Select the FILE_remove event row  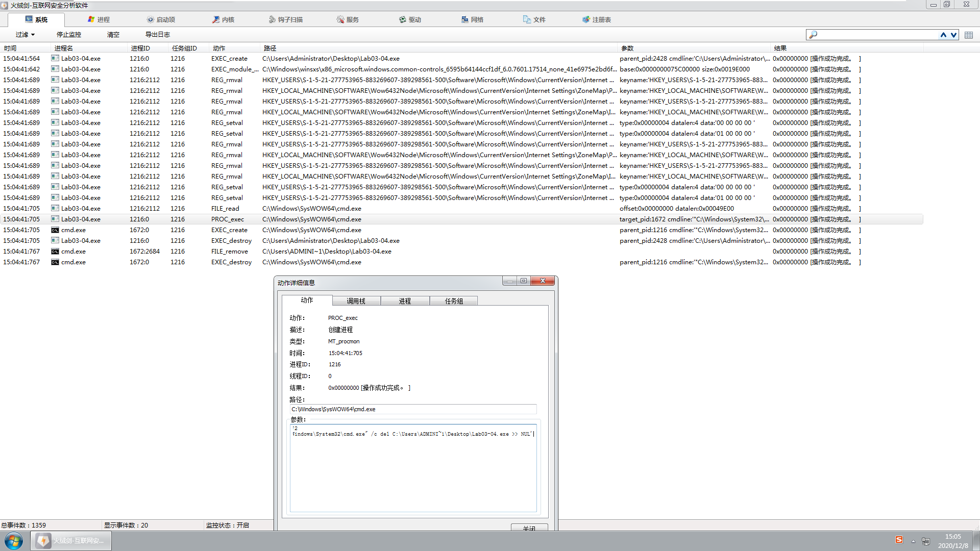tap(230, 252)
